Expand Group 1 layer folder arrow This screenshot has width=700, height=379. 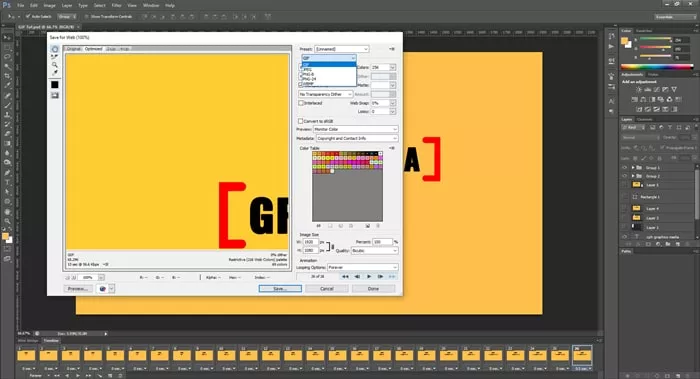pyautogui.click(x=633, y=167)
